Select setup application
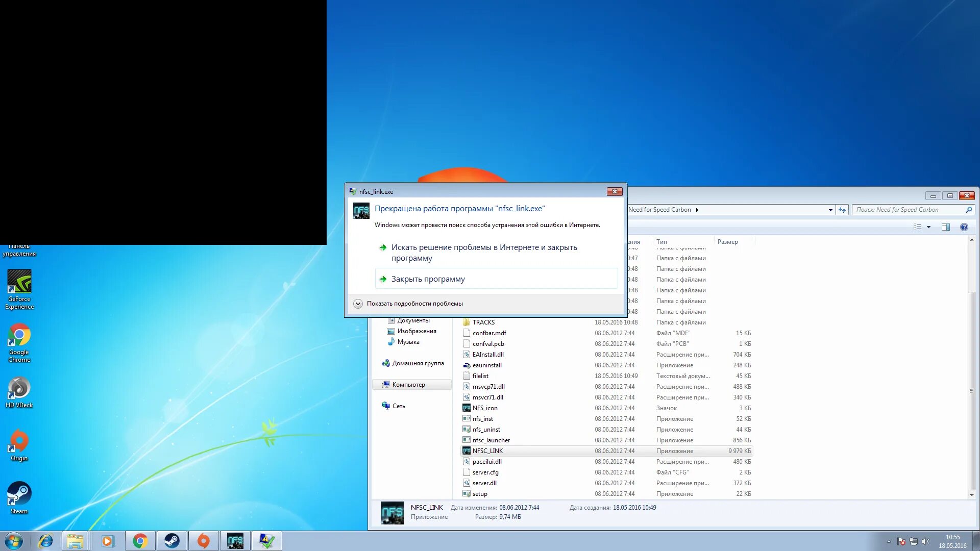 pyautogui.click(x=606, y=494)
